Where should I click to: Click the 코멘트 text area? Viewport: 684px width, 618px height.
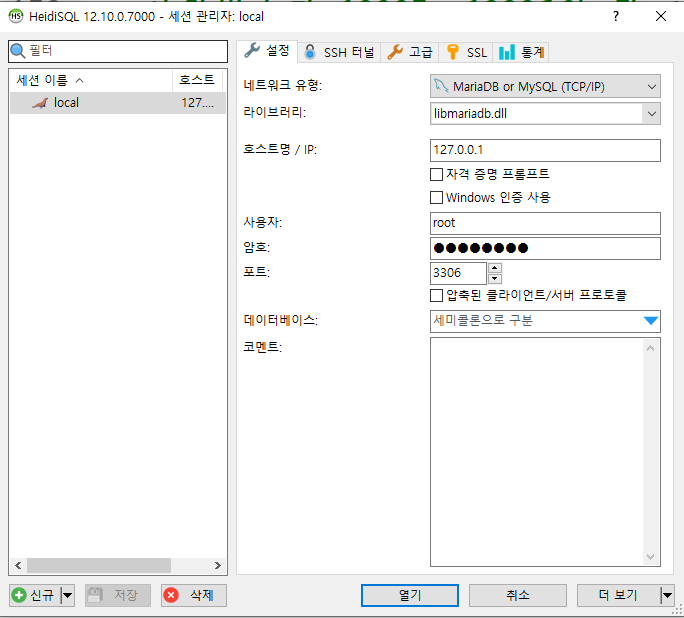(x=537, y=452)
